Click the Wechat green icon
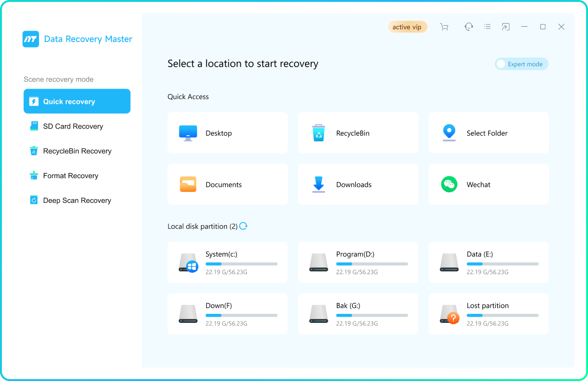This screenshot has height=381, width=588. [x=449, y=184]
